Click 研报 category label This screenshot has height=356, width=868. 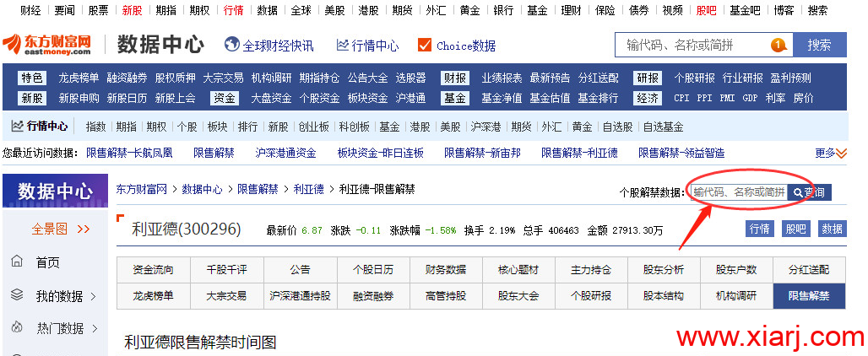648,78
